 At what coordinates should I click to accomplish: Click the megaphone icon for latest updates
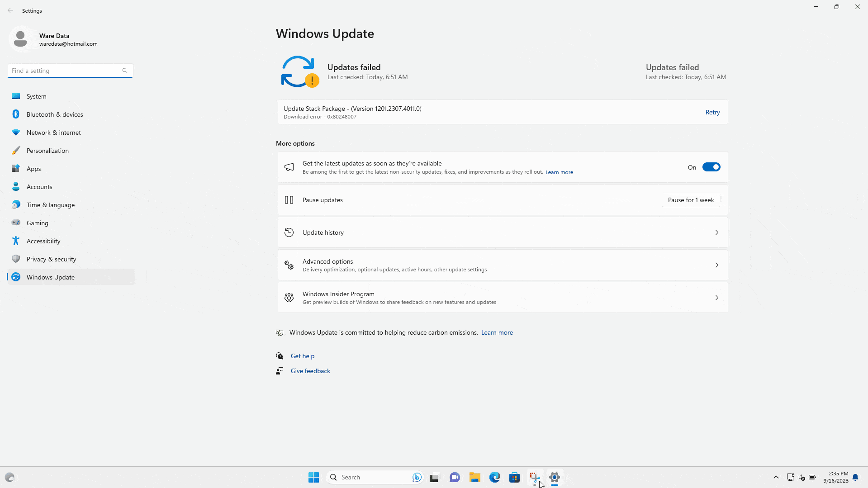click(x=289, y=167)
